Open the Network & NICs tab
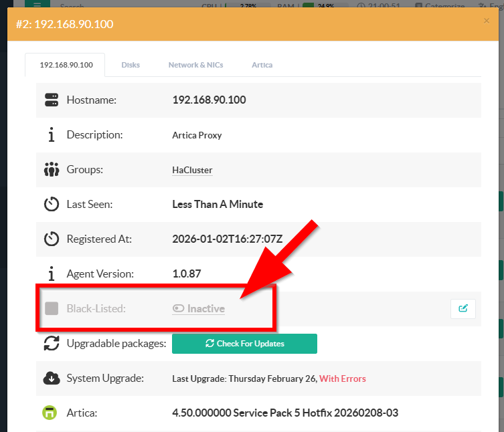This screenshot has height=432, width=504. [x=195, y=65]
